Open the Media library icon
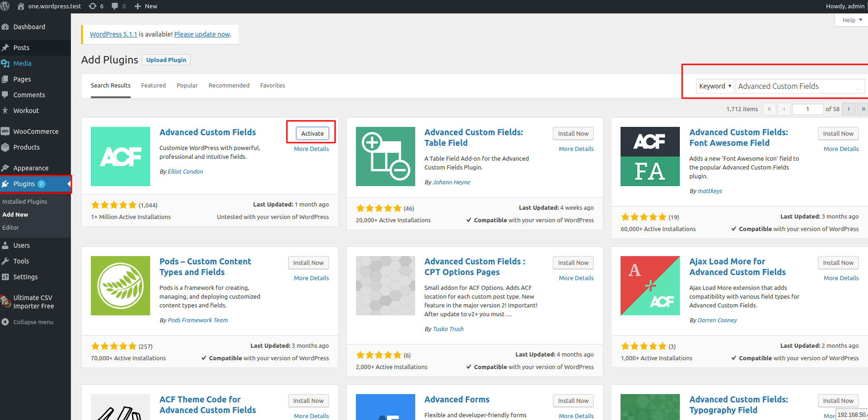Viewport: 868px width, 420px height. [x=5, y=63]
